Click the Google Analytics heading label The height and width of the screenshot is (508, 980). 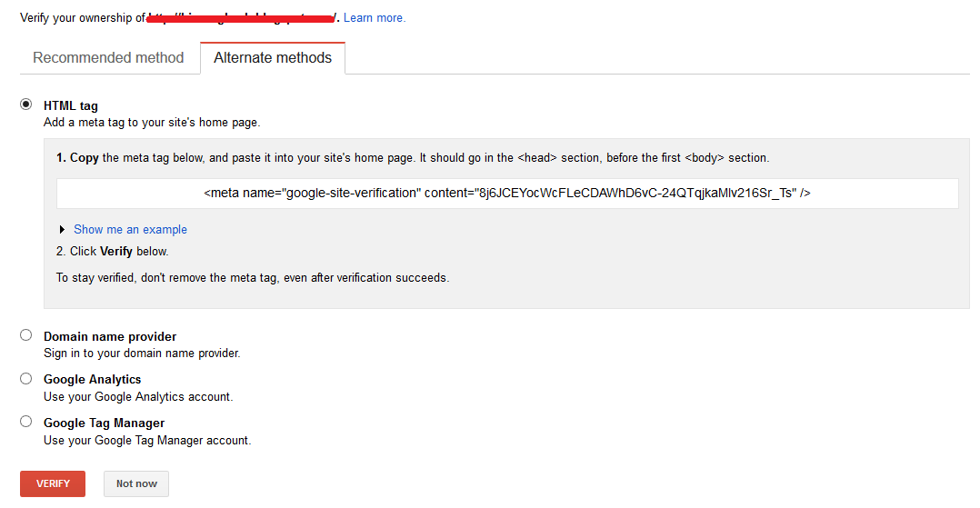pos(93,379)
